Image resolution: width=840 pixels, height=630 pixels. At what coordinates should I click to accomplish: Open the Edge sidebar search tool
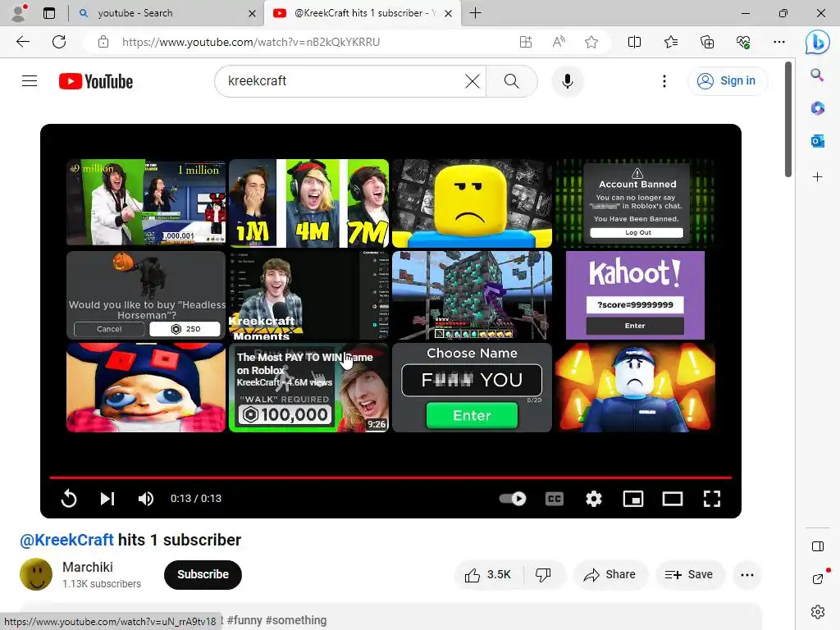click(x=817, y=75)
